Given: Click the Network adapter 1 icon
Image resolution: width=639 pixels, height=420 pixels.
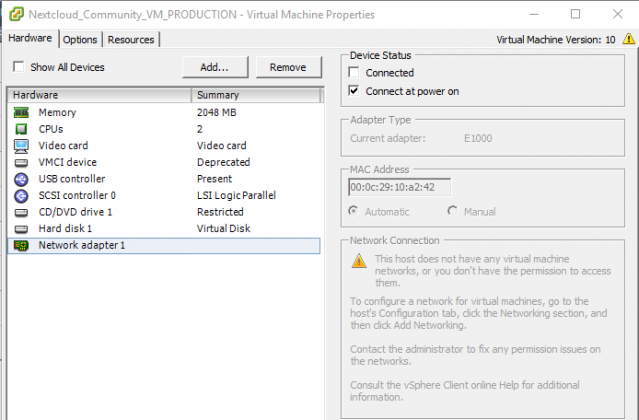Looking at the screenshot, I should [x=21, y=246].
